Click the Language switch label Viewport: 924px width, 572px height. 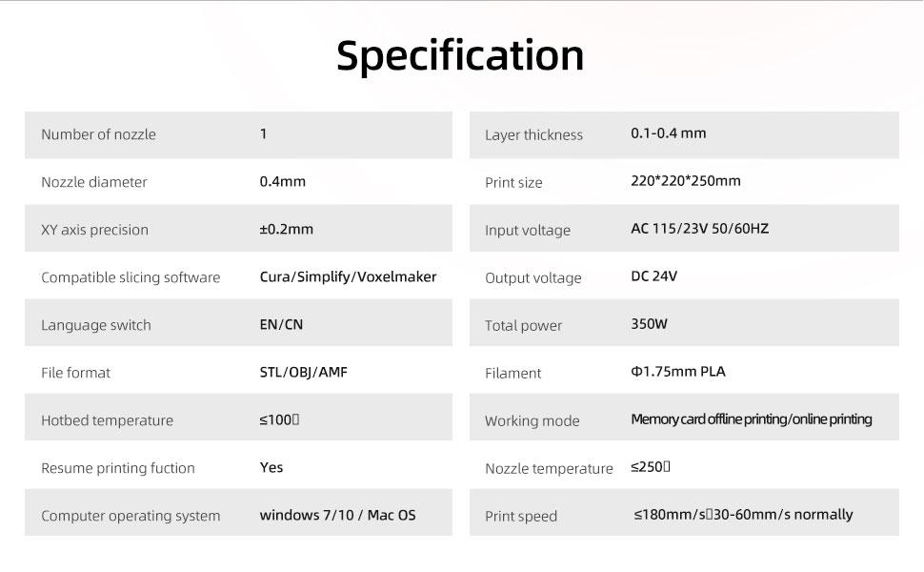click(95, 325)
